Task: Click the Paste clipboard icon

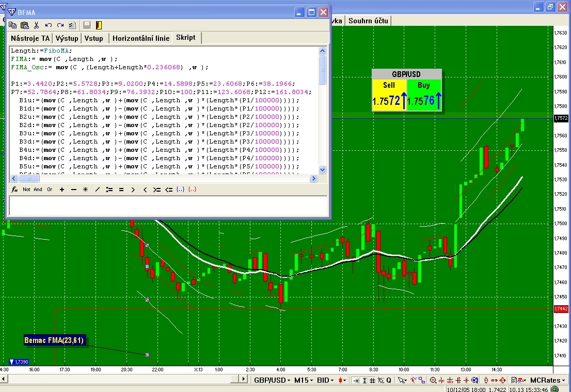Action: (25, 25)
